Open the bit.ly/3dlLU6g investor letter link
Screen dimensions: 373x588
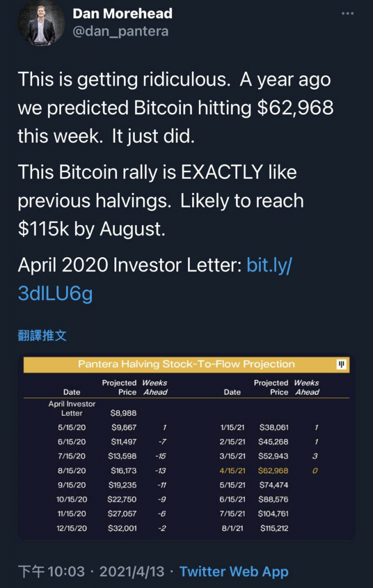tap(154, 280)
